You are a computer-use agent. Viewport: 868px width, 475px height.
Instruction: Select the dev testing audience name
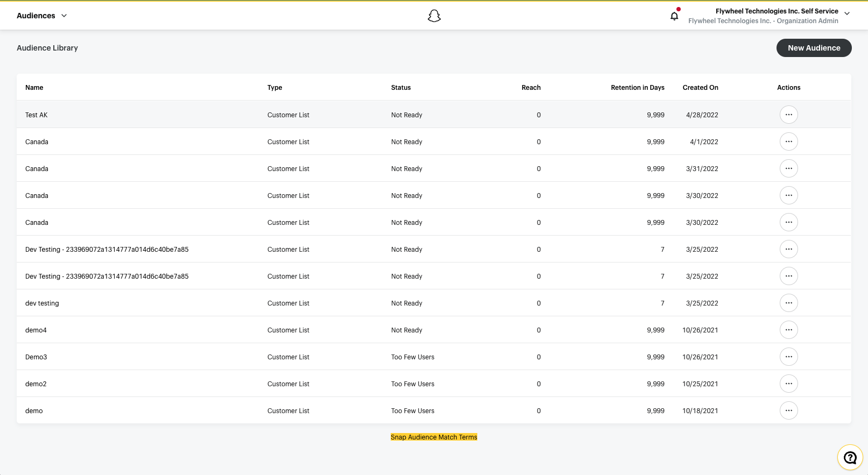click(x=42, y=303)
